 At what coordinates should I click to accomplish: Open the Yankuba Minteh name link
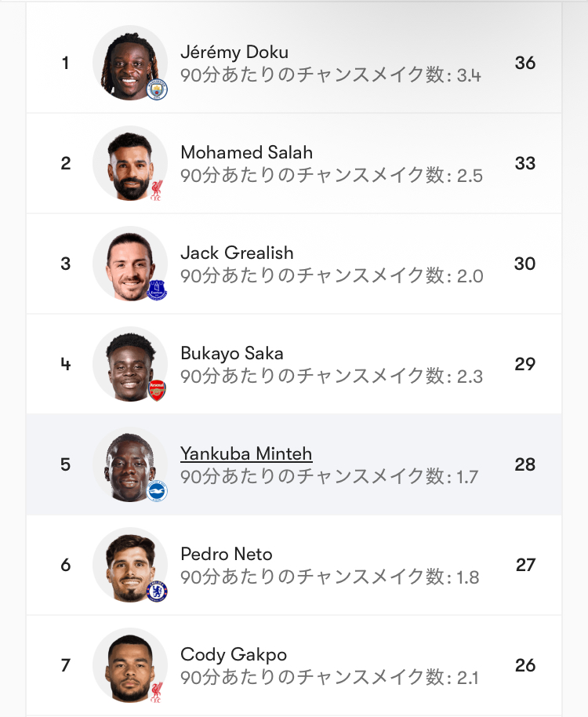[x=246, y=453]
